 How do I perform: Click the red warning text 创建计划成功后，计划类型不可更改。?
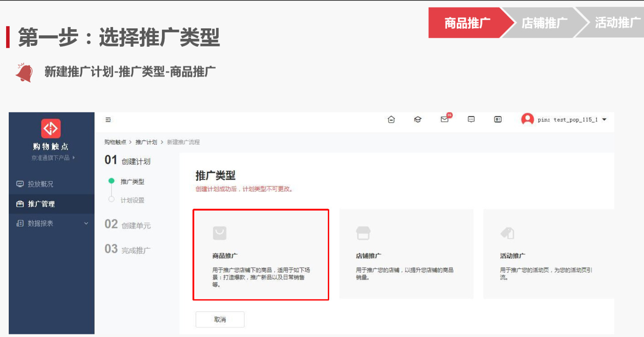244,189
